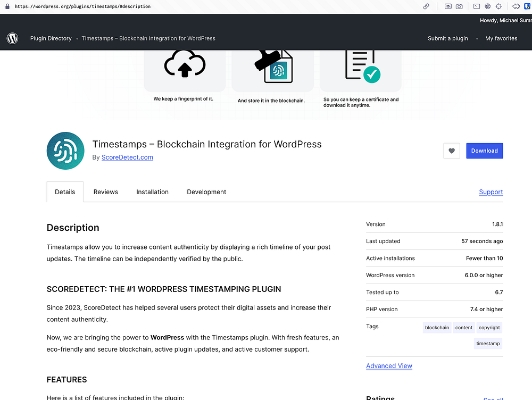The width and height of the screenshot is (532, 400).
Task: Click 'And store it in the blockchain.' caption
Action: coord(271,101)
